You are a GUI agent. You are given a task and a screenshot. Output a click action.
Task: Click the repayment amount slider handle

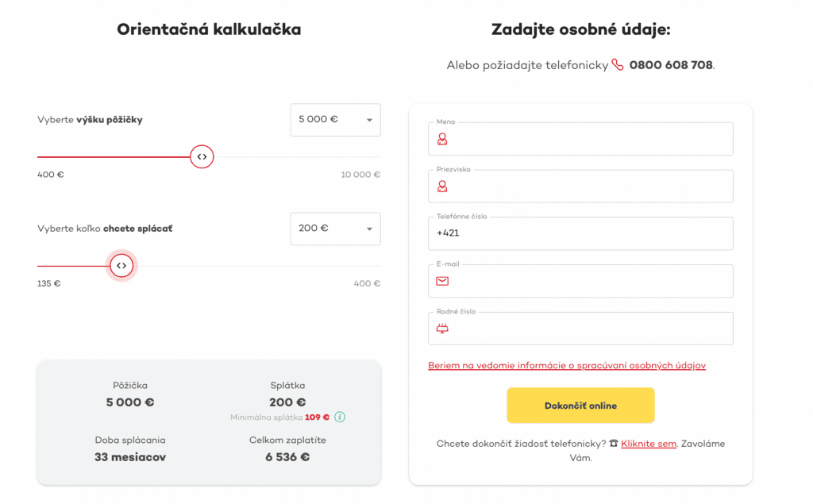121,266
